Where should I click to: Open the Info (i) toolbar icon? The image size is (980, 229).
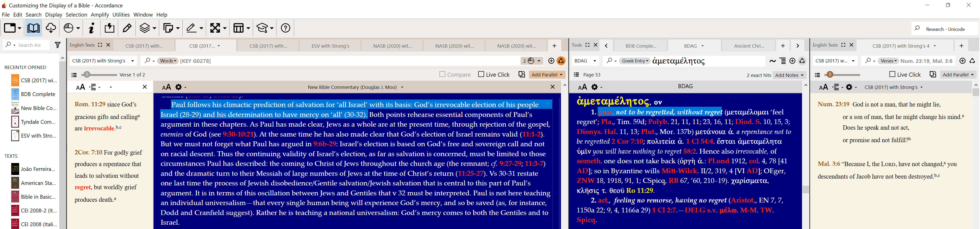(x=91, y=28)
